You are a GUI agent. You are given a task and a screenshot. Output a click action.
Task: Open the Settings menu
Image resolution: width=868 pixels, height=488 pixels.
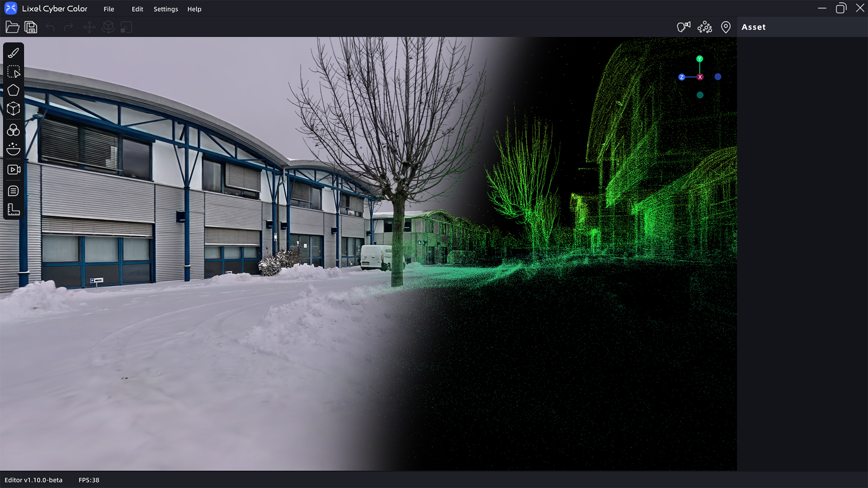coord(165,9)
